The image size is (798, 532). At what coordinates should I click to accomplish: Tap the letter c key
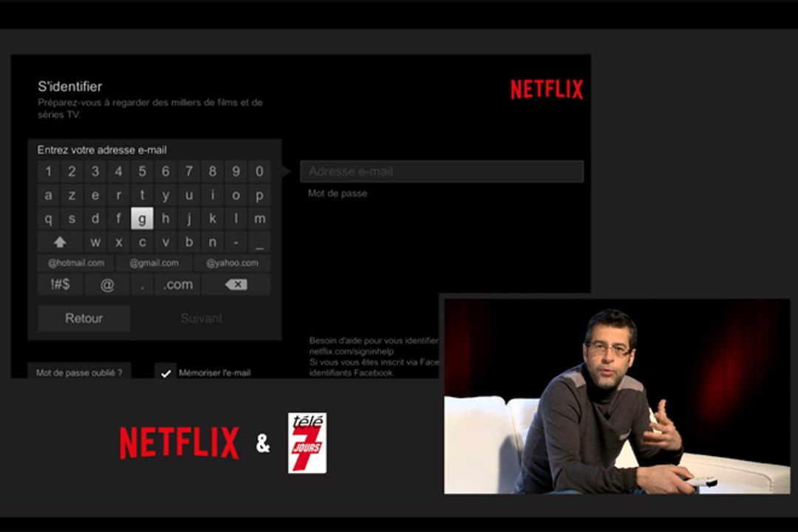coord(142,242)
